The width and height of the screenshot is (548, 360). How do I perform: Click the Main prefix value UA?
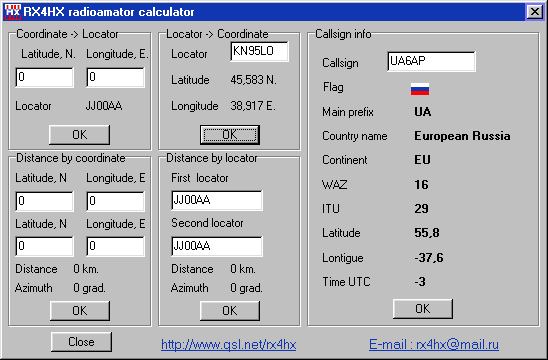tap(423, 112)
